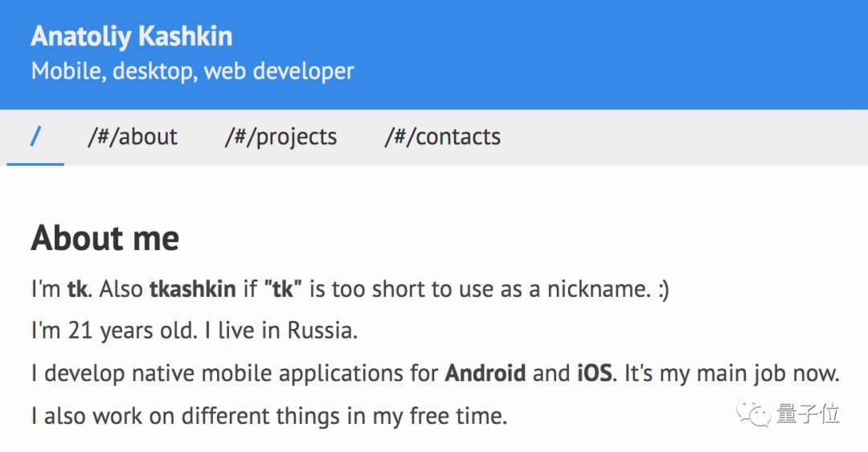Click the bold "tkashkin" nickname
The width and height of the screenshot is (868, 452).
pos(193,290)
